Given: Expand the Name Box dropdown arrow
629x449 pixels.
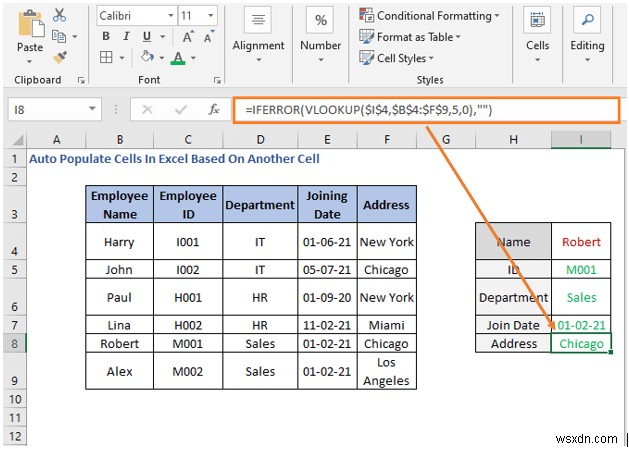Looking at the screenshot, I should pyautogui.click(x=92, y=109).
